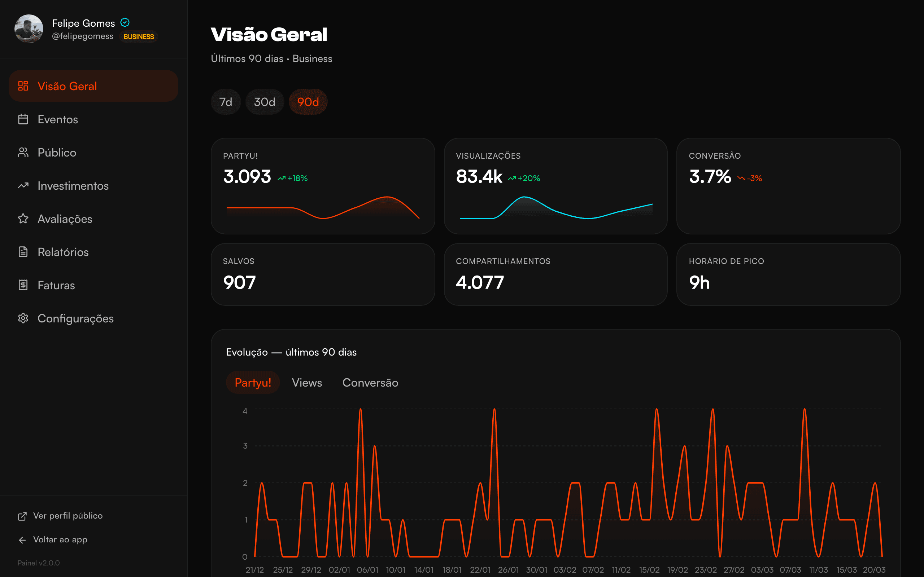Switch to the 30d period filter
Screen dimensions: 924x577
click(265, 101)
